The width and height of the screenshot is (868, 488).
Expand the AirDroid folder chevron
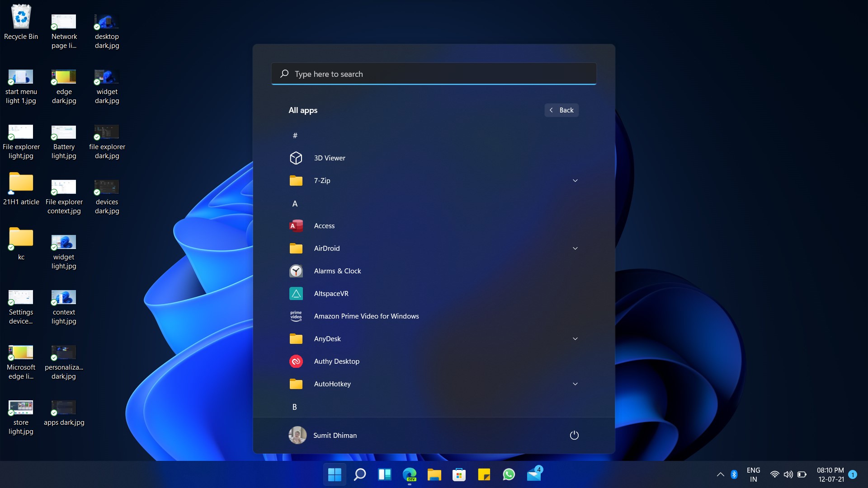pos(575,249)
